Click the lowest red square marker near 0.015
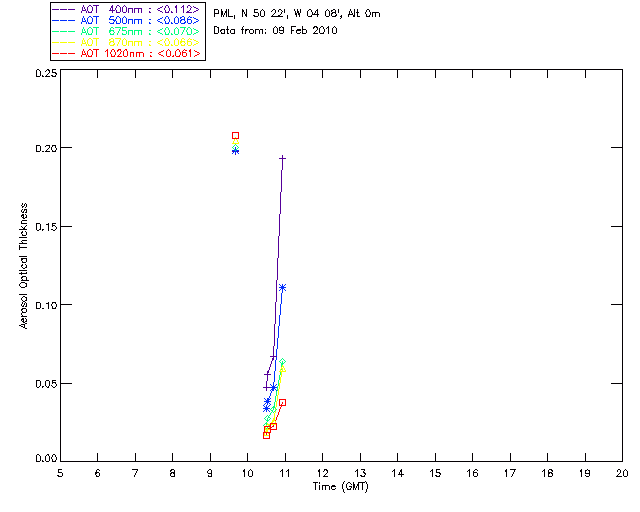The image size is (640, 512). coord(267,436)
